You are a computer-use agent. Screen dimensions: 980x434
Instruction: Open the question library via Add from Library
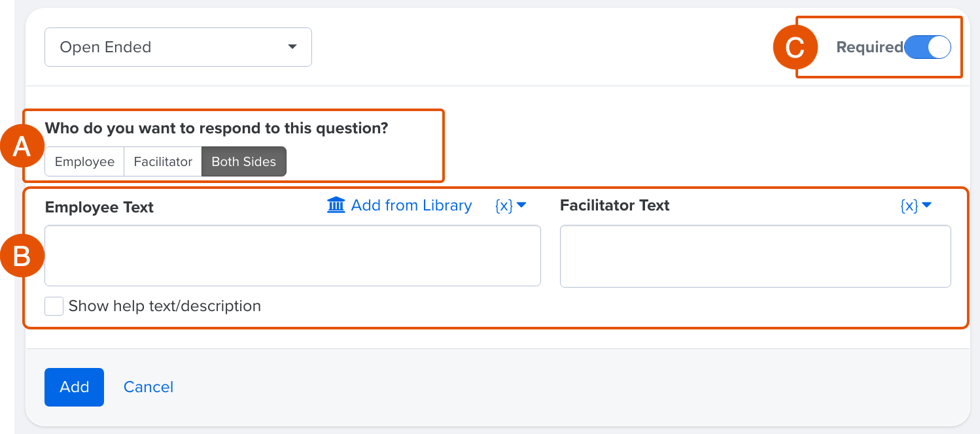(x=411, y=205)
